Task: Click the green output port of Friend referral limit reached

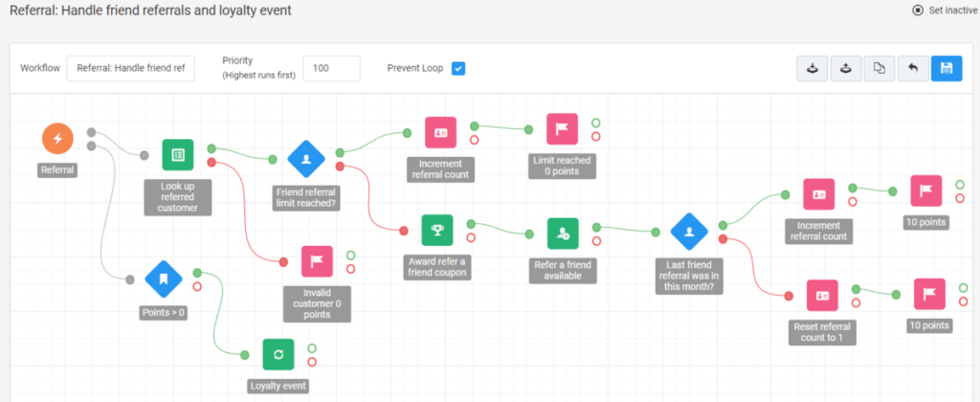Action: (340, 152)
